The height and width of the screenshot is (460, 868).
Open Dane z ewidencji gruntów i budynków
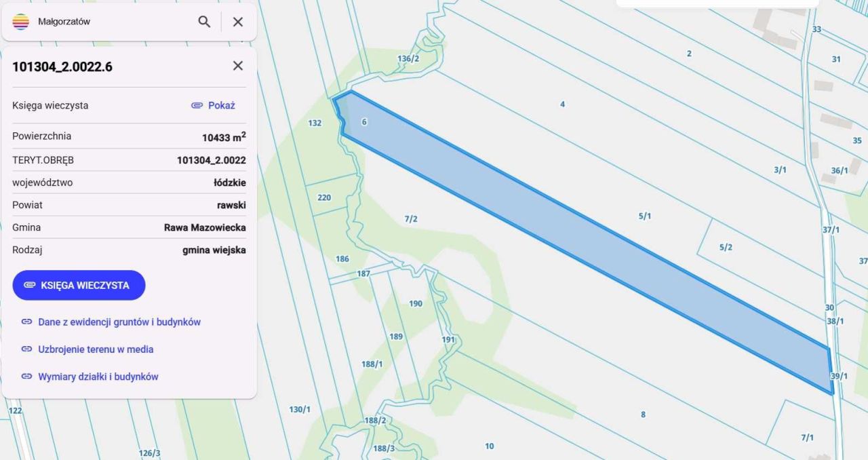coord(119,322)
